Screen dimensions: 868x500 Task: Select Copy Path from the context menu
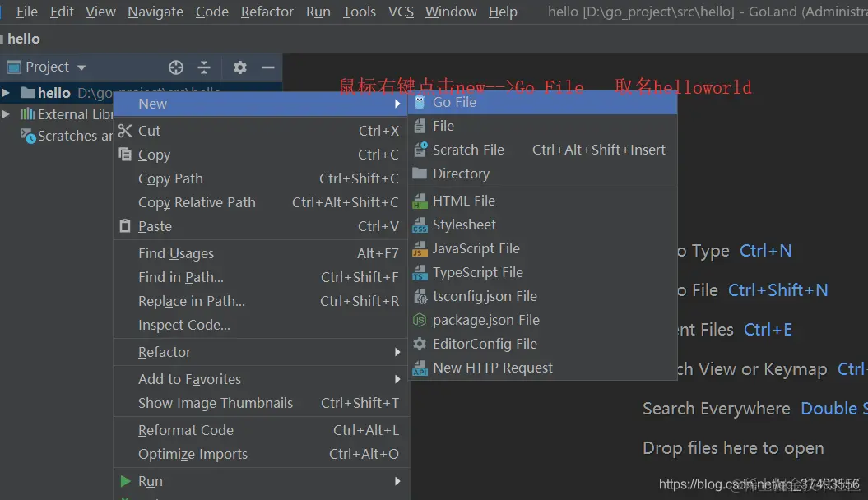262,178
